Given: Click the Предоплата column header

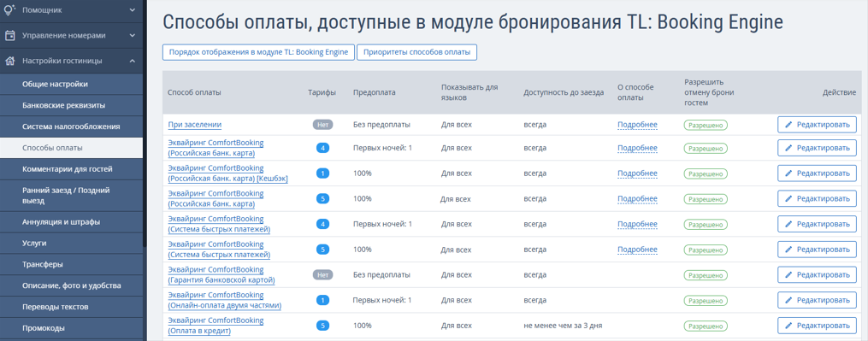Looking at the screenshot, I should coord(375,92).
